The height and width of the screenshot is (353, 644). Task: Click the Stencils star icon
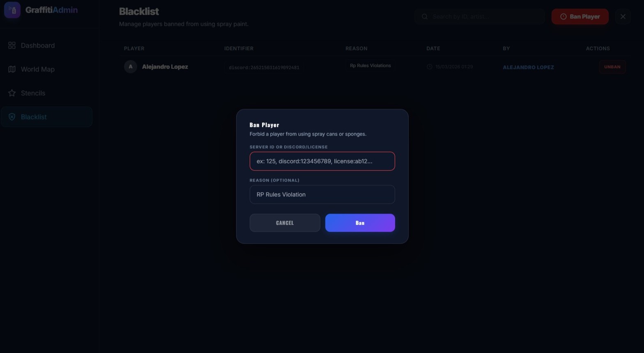click(12, 93)
